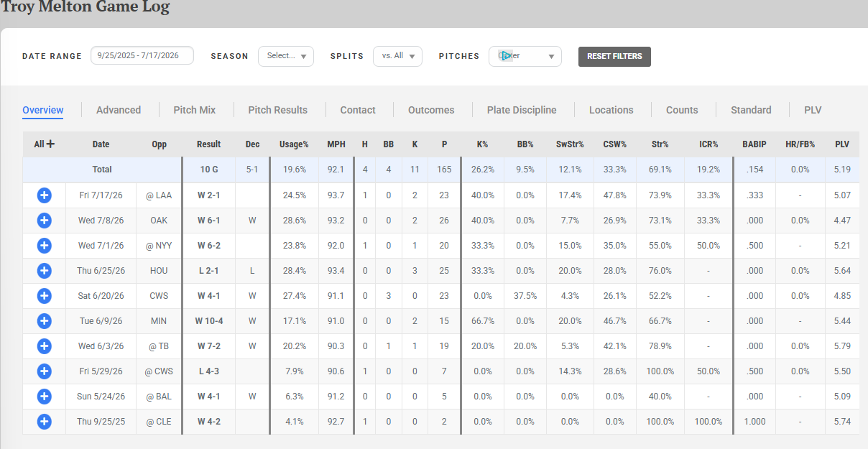
Task: Open the Season select dropdown
Action: [x=286, y=56]
